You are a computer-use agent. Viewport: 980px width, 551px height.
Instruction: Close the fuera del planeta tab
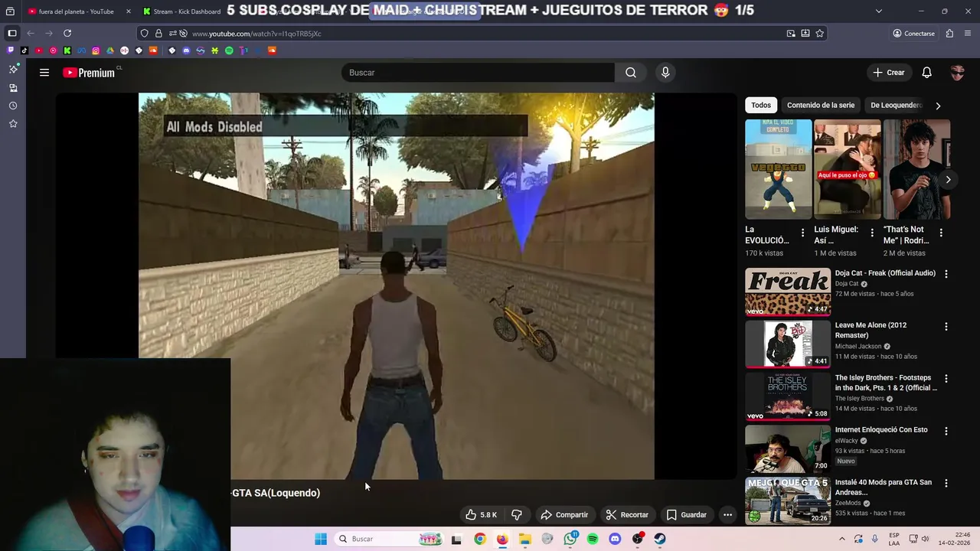[128, 11]
